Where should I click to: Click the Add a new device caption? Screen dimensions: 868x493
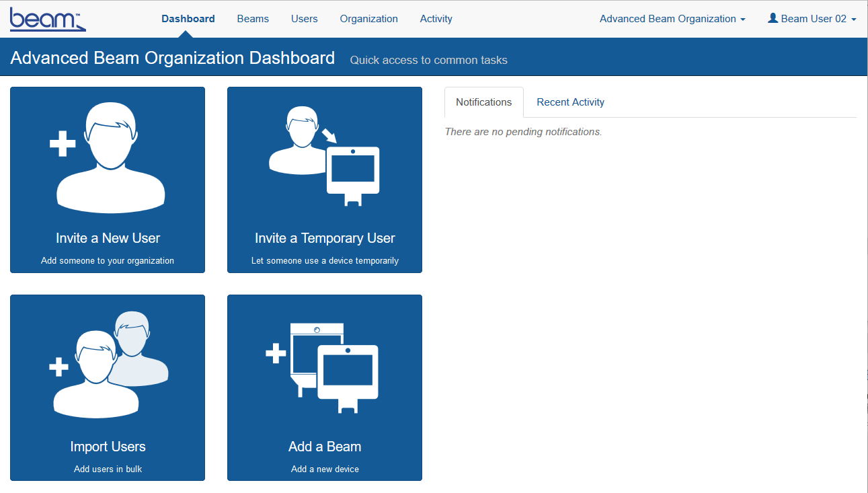tap(325, 469)
